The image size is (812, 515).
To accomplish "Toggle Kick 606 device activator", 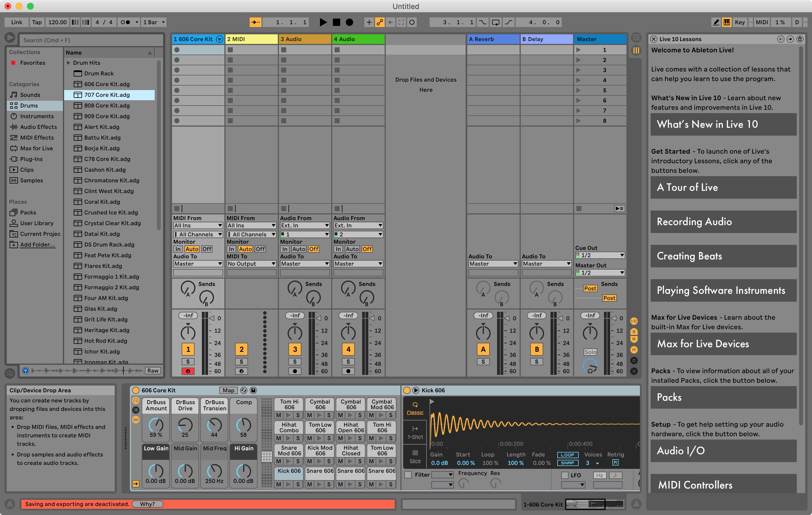I will tap(407, 390).
